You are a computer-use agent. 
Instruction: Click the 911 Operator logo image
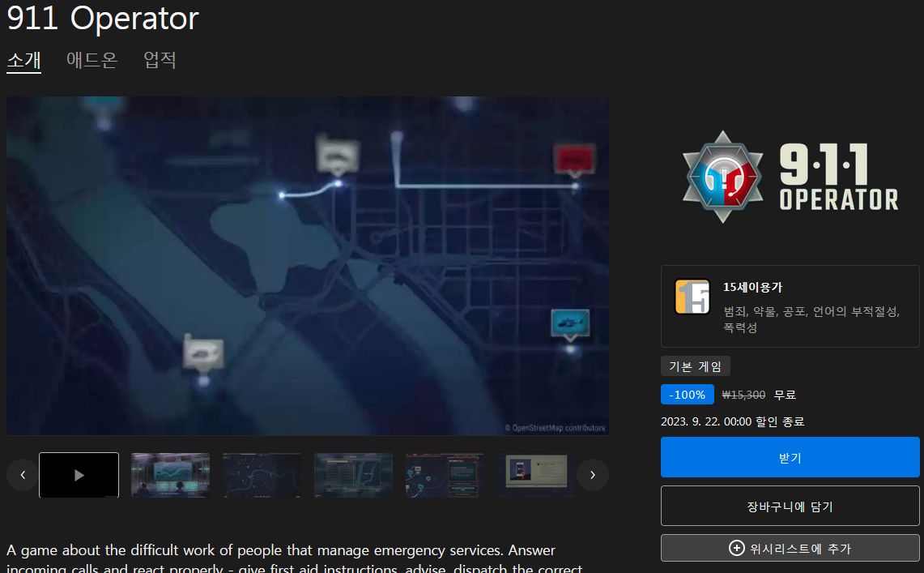(790, 177)
